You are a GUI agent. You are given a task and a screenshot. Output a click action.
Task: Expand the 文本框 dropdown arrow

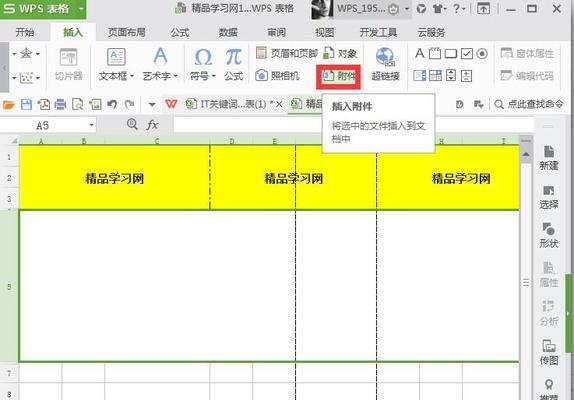click(132, 76)
